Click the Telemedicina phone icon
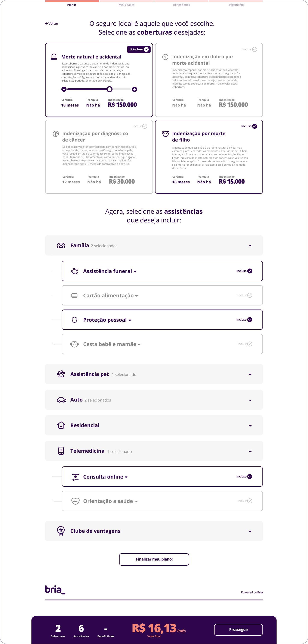 [x=61, y=451]
